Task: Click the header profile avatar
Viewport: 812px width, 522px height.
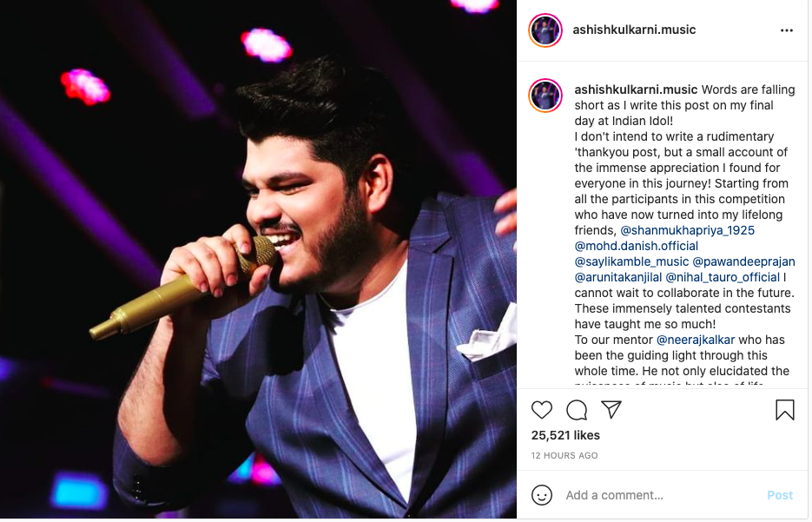Action: pos(545,30)
